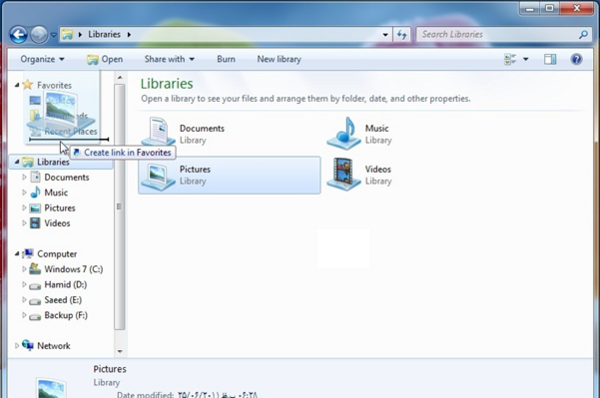Image resolution: width=600 pixels, height=398 pixels.
Task: Toggle the preview pane button
Action: [x=550, y=59]
